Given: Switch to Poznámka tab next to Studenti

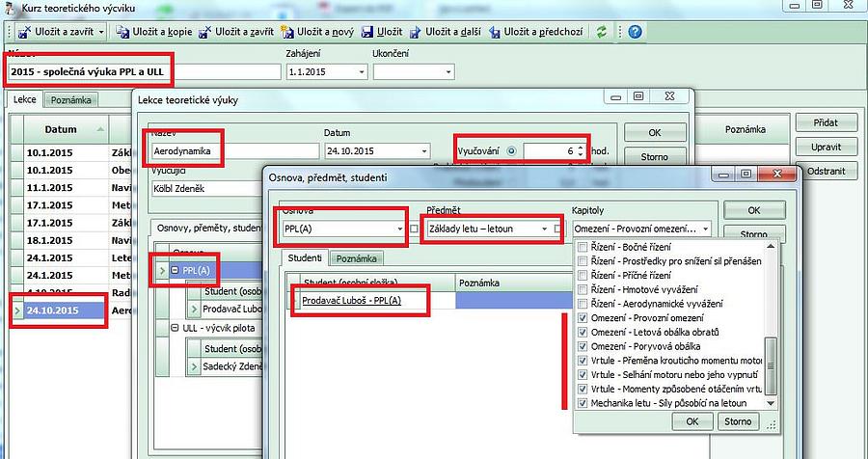Looking at the screenshot, I should click(357, 258).
